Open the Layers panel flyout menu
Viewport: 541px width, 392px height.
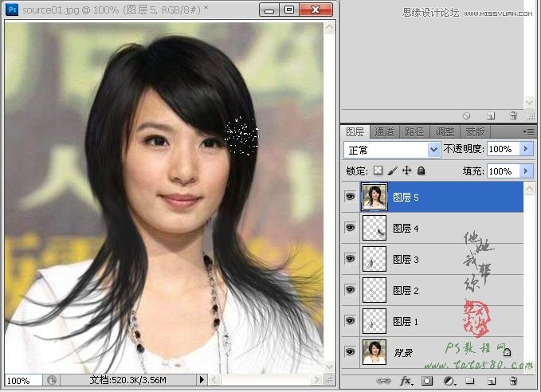click(528, 131)
